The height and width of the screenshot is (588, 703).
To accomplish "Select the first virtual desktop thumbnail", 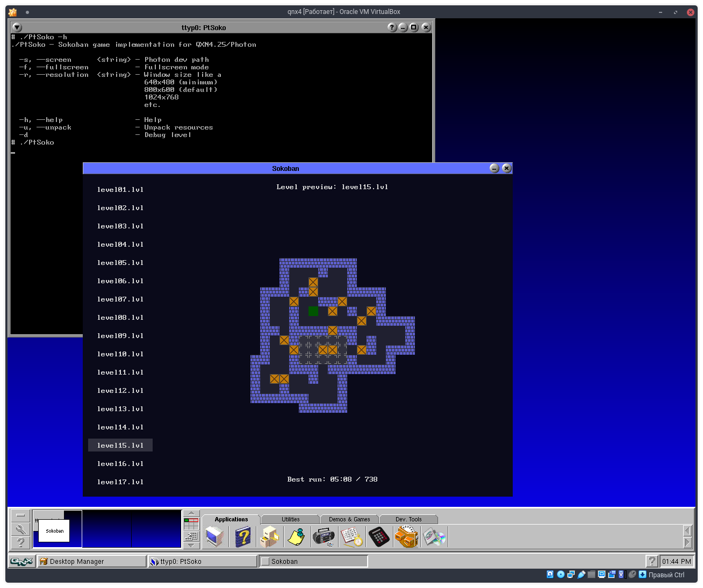I will [x=57, y=529].
